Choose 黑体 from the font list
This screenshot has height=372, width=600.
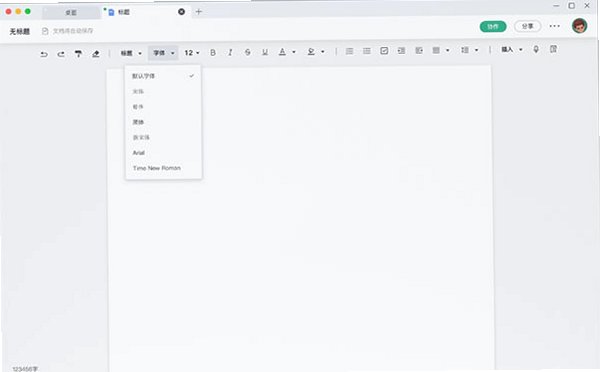point(163,122)
